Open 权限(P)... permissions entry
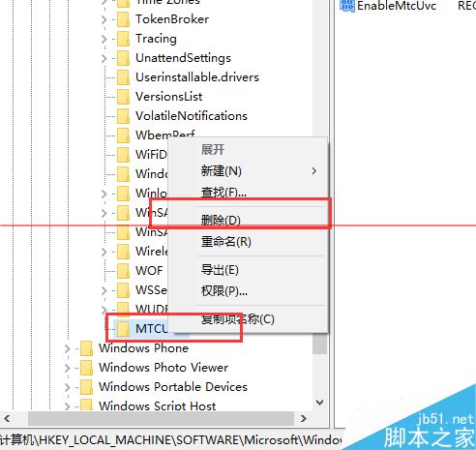This screenshot has width=476, height=450. pos(248,291)
